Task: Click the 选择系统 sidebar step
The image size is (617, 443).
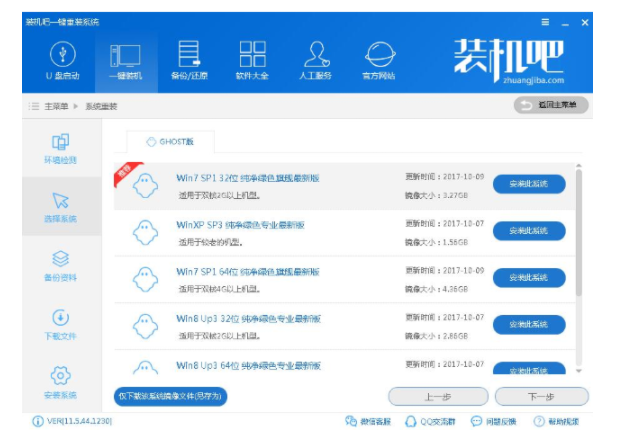Action: pos(61,207)
